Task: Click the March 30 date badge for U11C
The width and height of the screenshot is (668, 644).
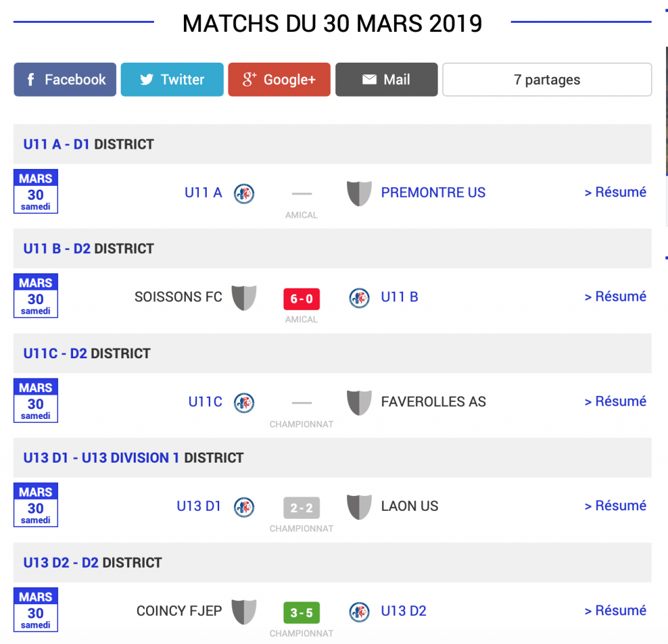Action: click(x=36, y=401)
